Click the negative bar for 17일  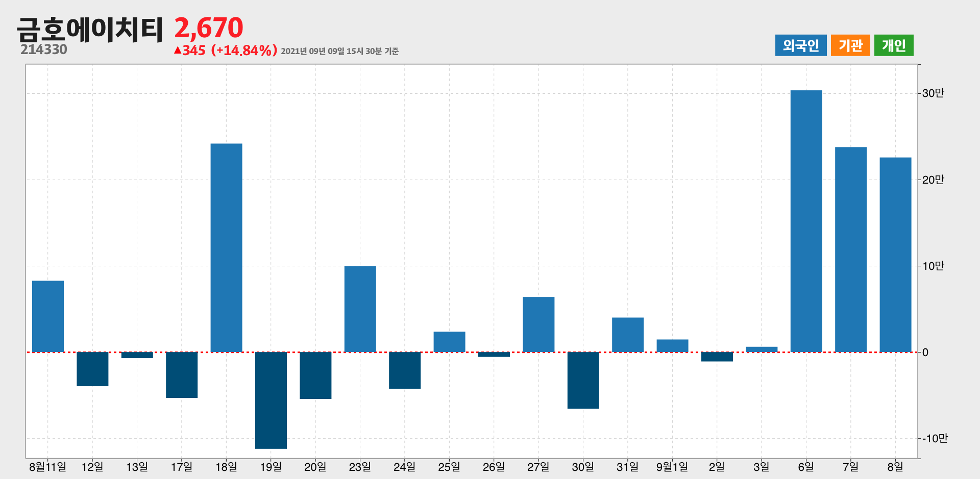tap(182, 375)
